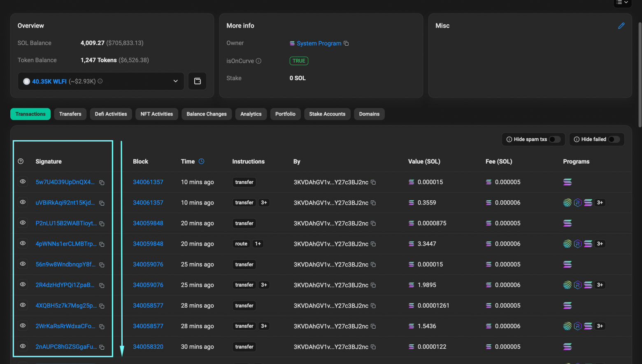Click the clock icon beside the Time column
Viewport: 642px width, 364px height.
(x=202, y=161)
